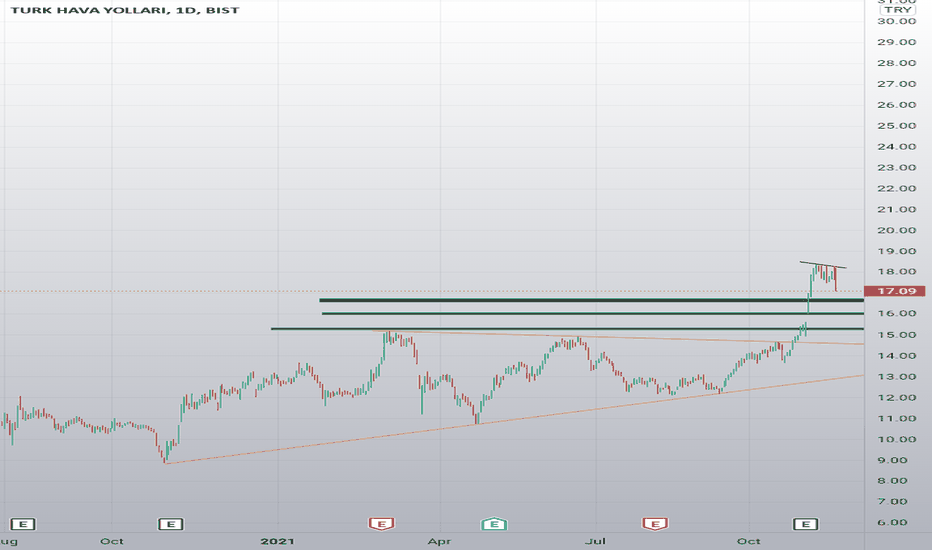Click the Jul label on the time axis

(596, 541)
